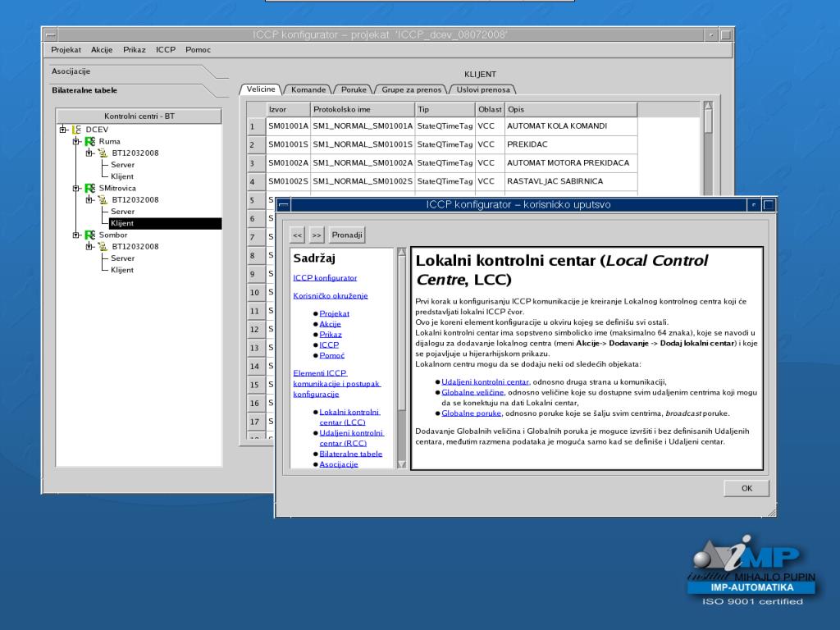Collapse the Sombor tree branch

pyautogui.click(x=75, y=235)
